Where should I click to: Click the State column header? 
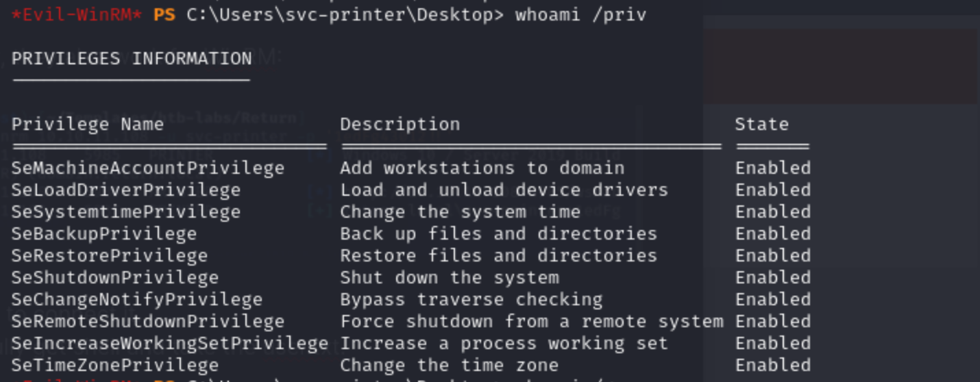[761, 125]
